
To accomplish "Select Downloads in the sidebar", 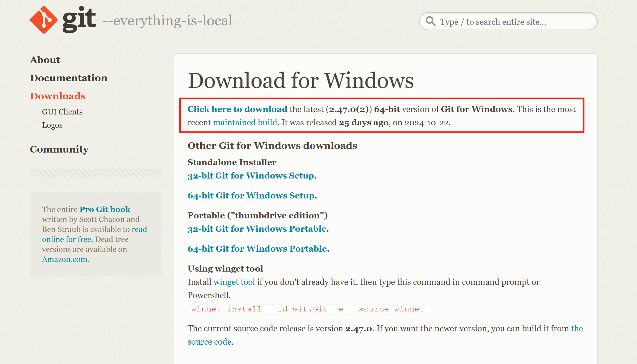I will 58,96.
